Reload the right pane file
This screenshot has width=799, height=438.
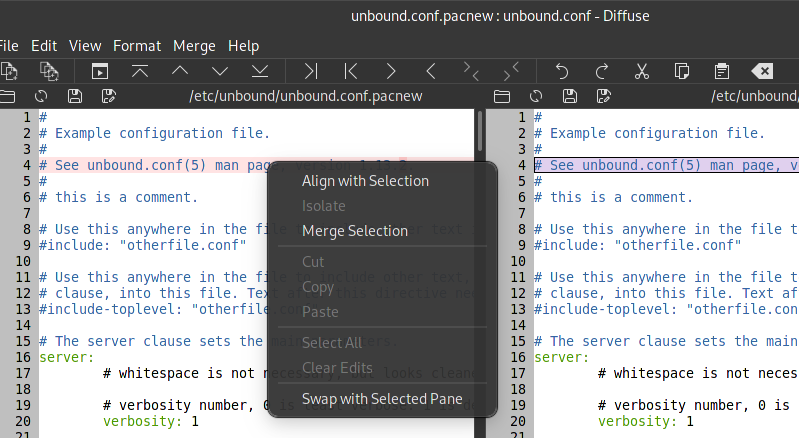click(x=536, y=96)
